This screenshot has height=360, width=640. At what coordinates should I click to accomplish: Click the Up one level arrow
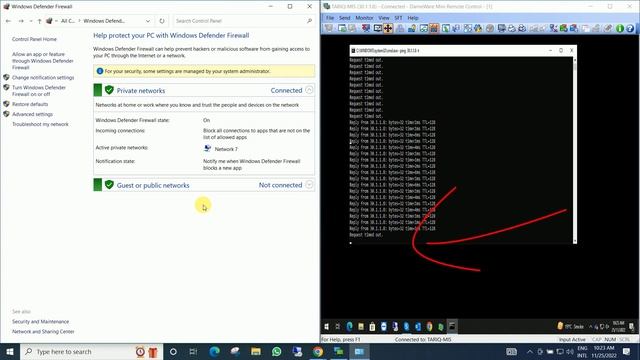[40, 21]
